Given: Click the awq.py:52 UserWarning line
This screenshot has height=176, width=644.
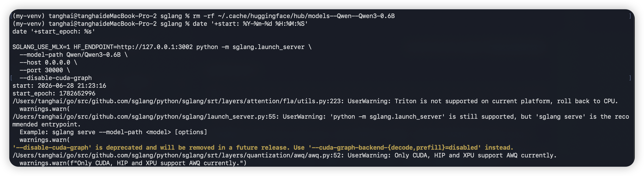Looking at the screenshot, I should 284,155.
